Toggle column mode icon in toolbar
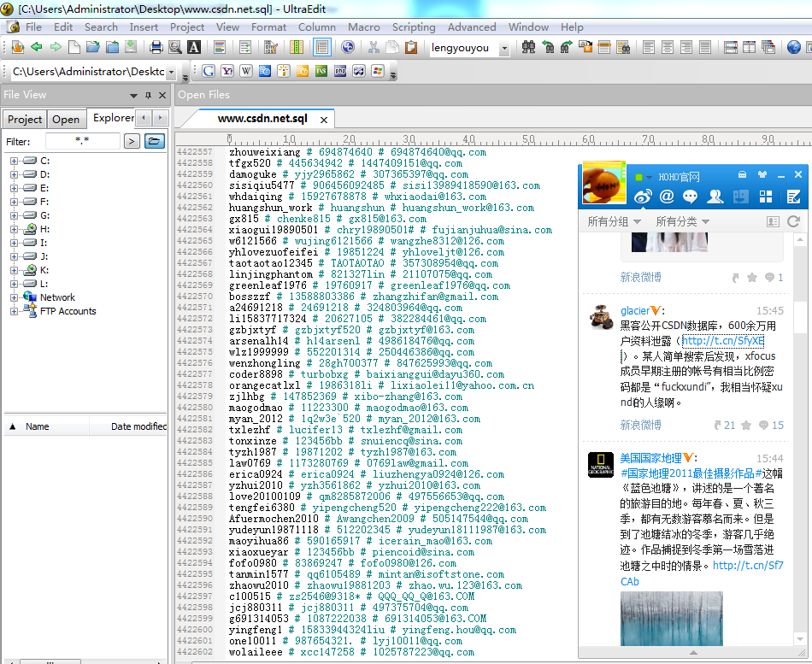812x664 pixels. (297, 48)
